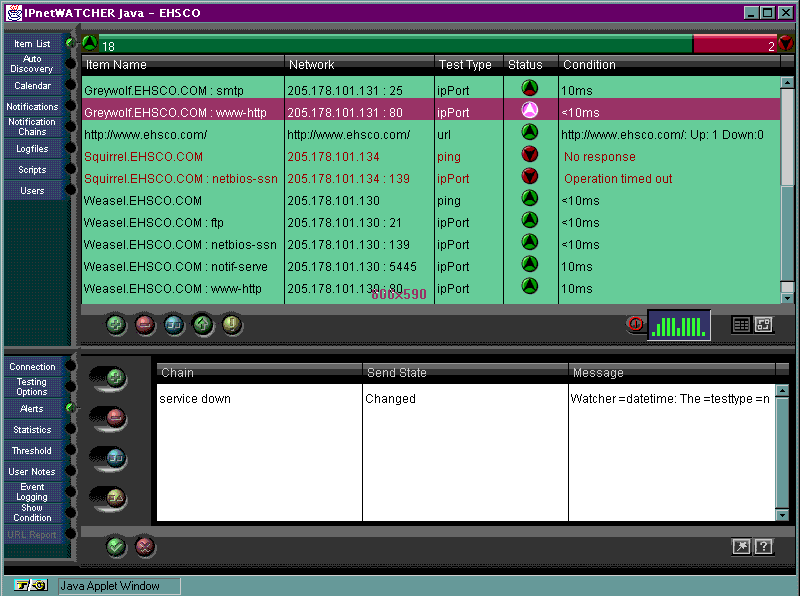The height and width of the screenshot is (596, 800).
Task: Click the green checkmark accept icon
Action: tap(116, 546)
